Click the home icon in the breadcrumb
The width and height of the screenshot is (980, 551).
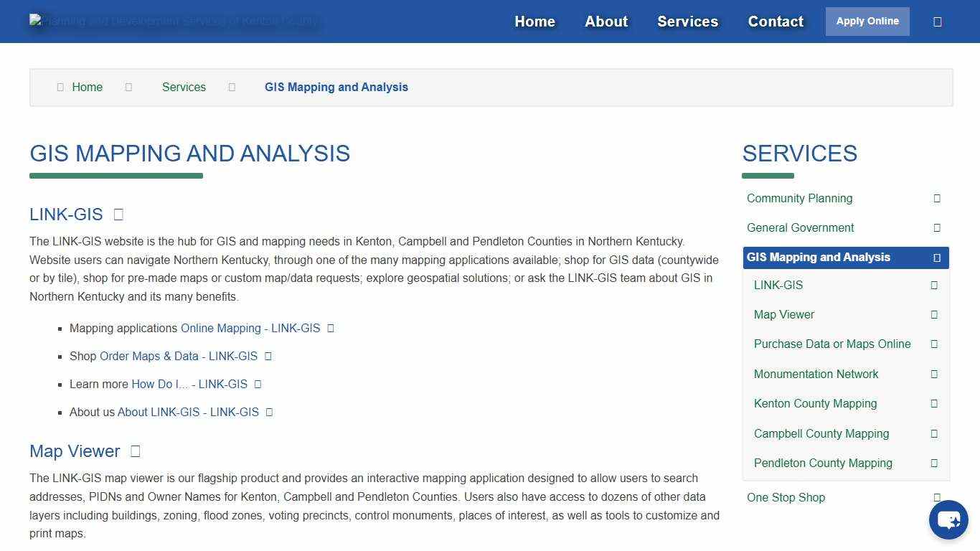point(61,87)
